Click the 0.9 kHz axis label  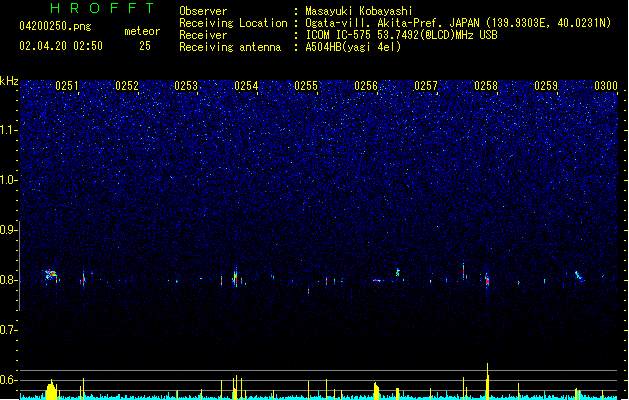8,230
